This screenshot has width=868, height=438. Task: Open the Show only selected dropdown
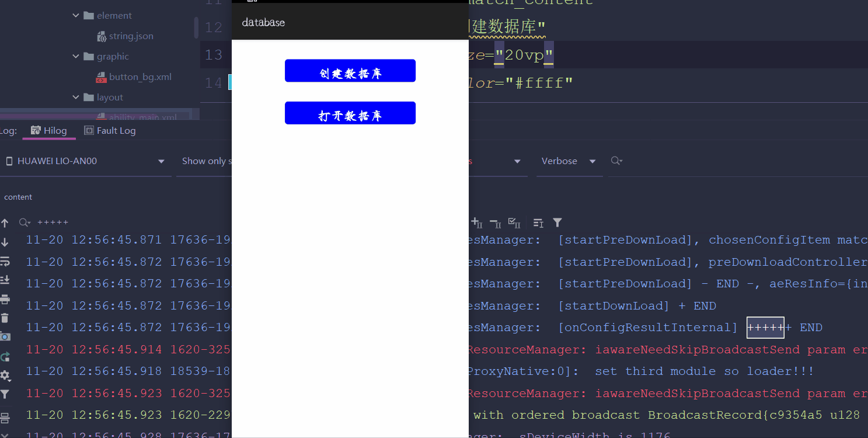[205, 161]
